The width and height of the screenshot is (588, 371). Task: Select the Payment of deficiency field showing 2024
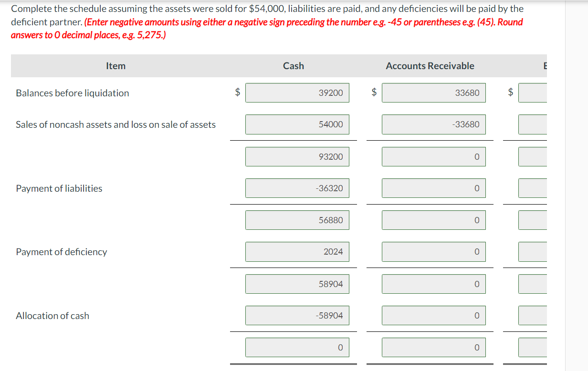297,252
